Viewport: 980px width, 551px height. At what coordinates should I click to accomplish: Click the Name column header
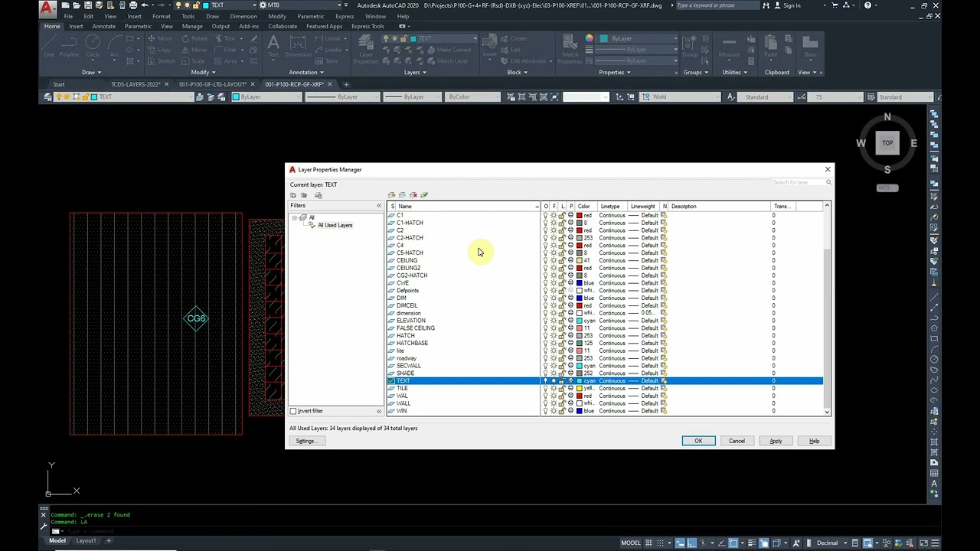point(468,206)
